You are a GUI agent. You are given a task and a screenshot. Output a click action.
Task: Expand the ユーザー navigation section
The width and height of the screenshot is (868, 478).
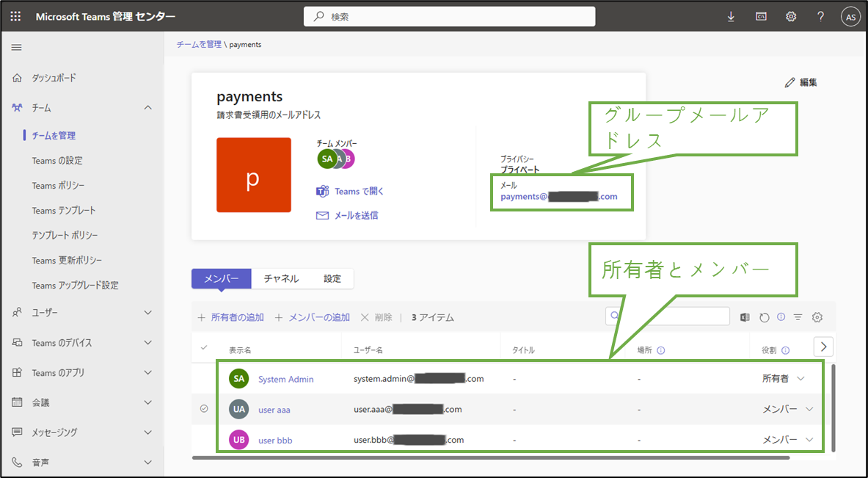147,313
